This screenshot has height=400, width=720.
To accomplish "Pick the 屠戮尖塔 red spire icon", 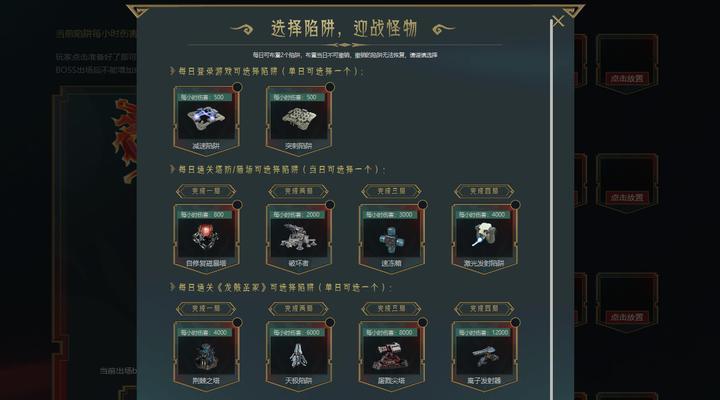I will tap(392, 355).
